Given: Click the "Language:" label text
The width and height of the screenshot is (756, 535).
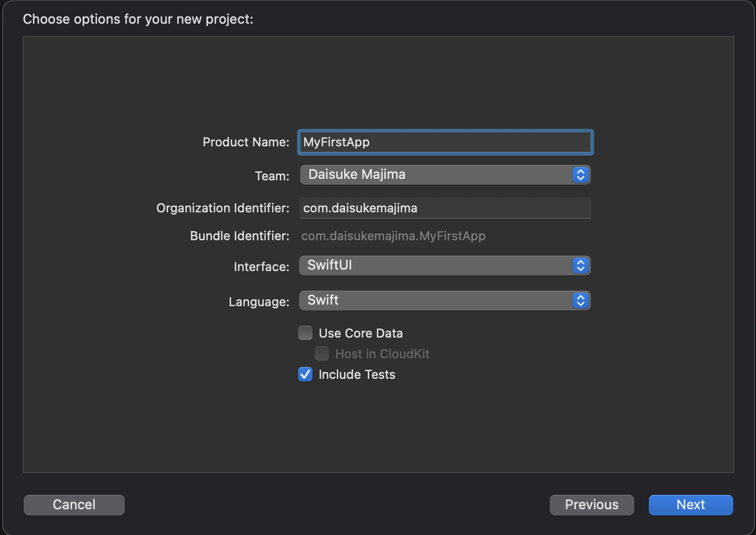Looking at the screenshot, I should 259,302.
